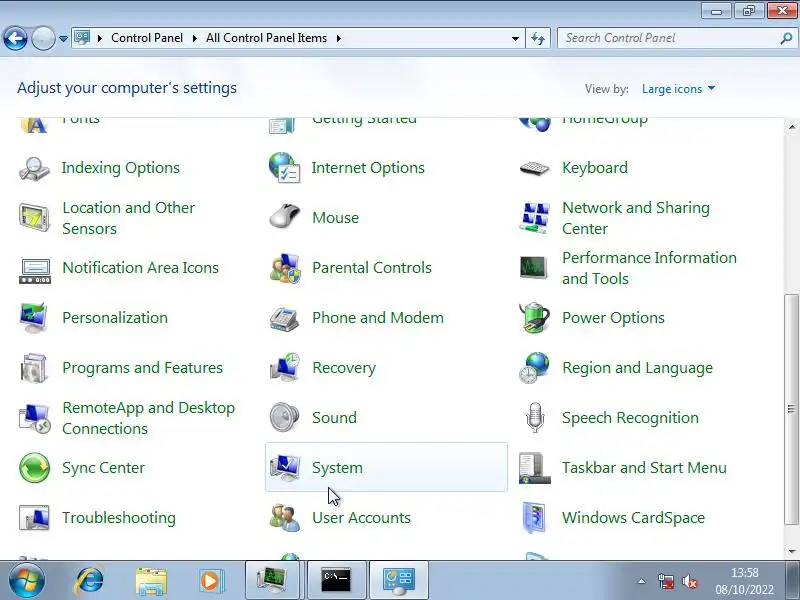Open the User Accounts icon
Screen dimensions: 800x600
tap(285, 518)
